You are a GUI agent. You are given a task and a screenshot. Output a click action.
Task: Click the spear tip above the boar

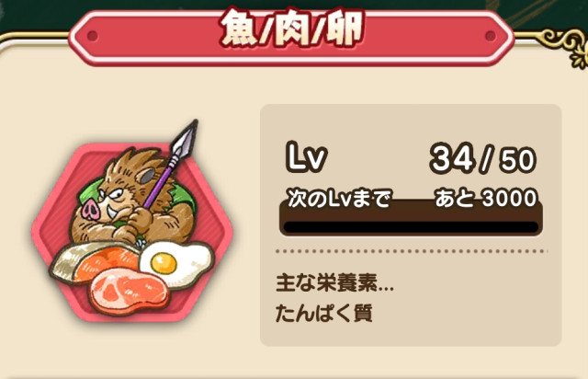coord(186,139)
